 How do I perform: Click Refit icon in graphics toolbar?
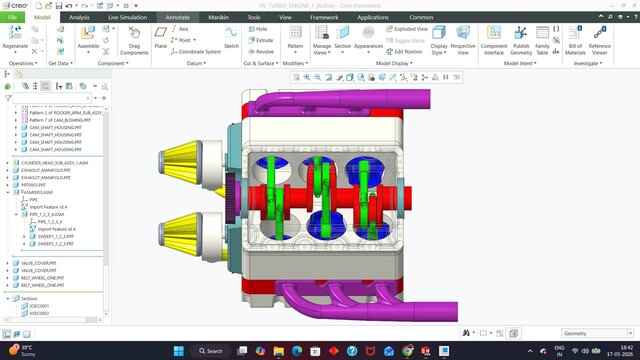(296, 77)
